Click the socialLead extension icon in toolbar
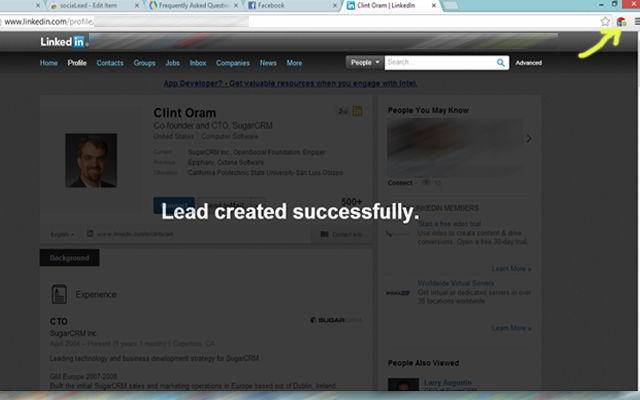This screenshot has width=640, height=400. 621,22
